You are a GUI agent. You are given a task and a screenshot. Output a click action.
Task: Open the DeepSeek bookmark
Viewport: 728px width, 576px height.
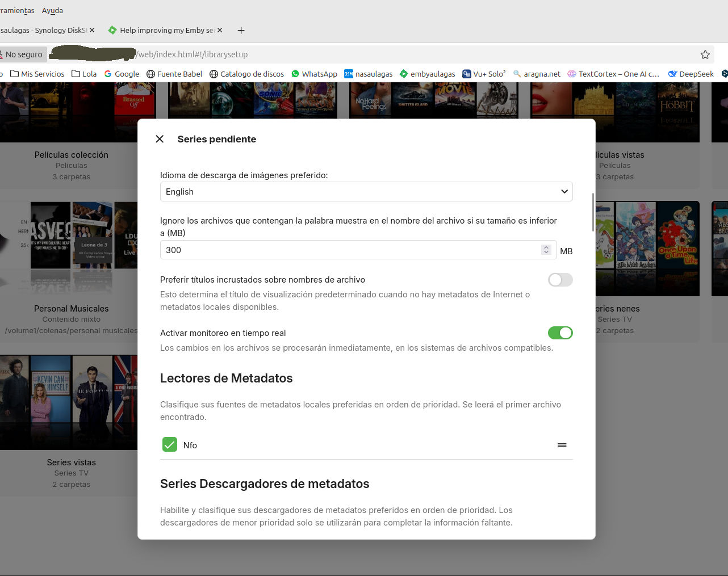click(691, 74)
